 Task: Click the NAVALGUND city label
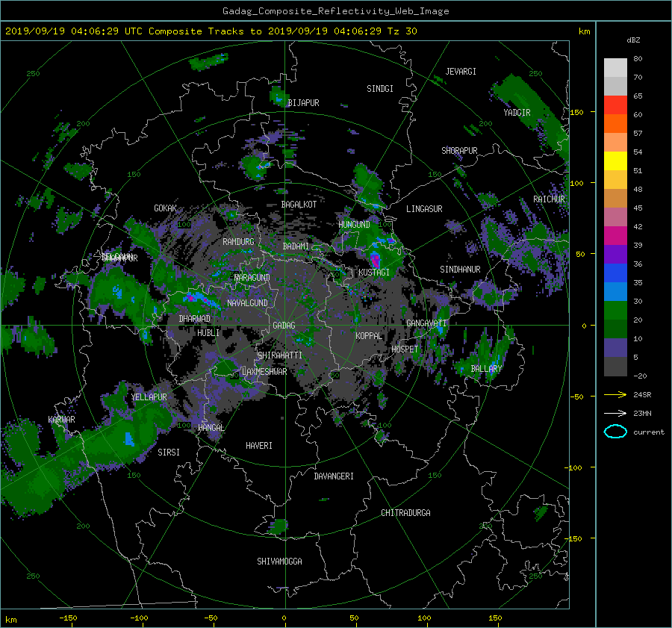click(x=247, y=303)
